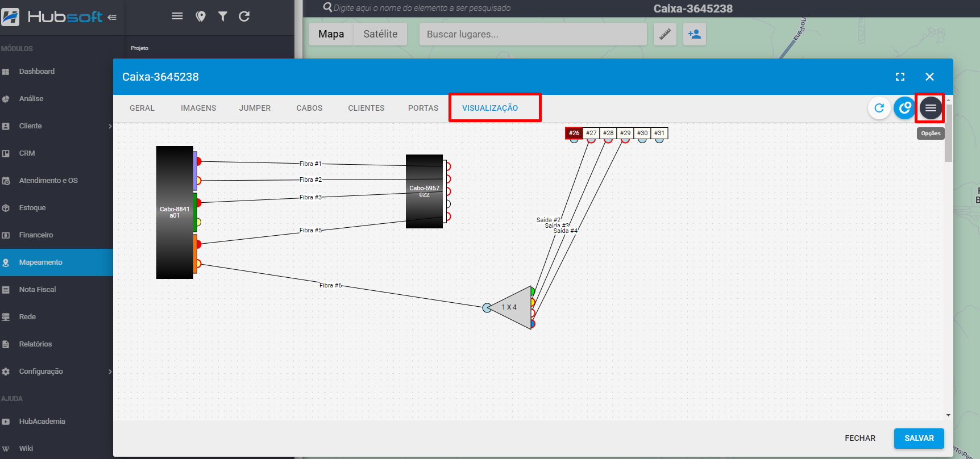The image size is (980, 459).
Task: Select port #30 in diagram
Action: pyautogui.click(x=642, y=133)
